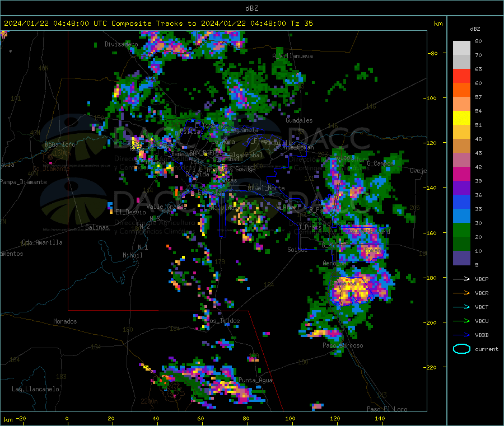Click the 'Morados' map label

tap(65, 321)
